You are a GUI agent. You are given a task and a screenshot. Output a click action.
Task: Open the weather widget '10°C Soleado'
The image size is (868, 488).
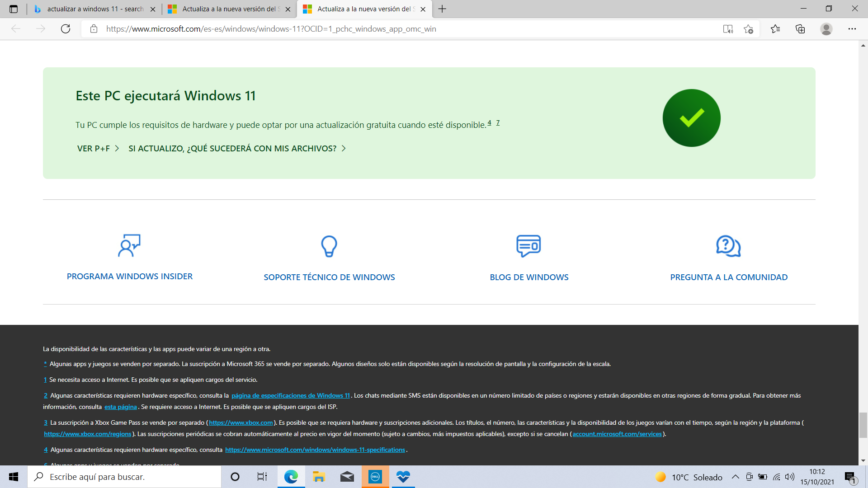(x=689, y=477)
